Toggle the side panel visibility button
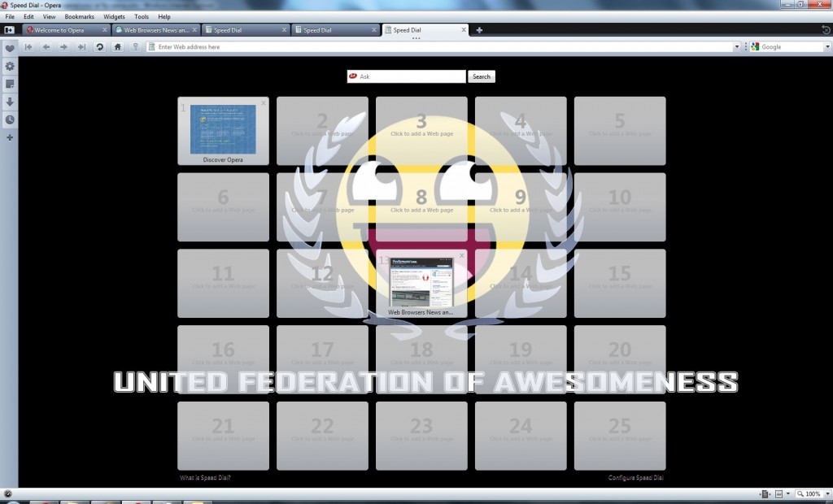 pos(9,30)
